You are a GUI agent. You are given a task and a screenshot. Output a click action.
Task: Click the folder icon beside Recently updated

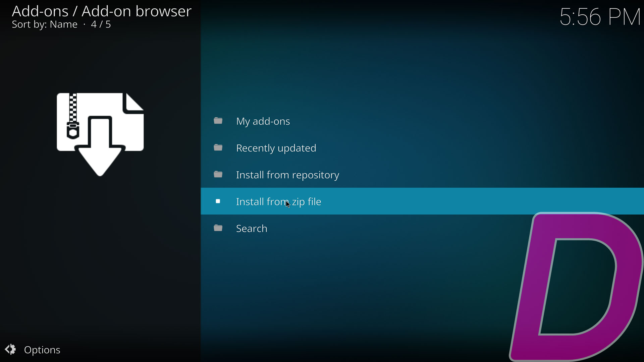pos(218,147)
